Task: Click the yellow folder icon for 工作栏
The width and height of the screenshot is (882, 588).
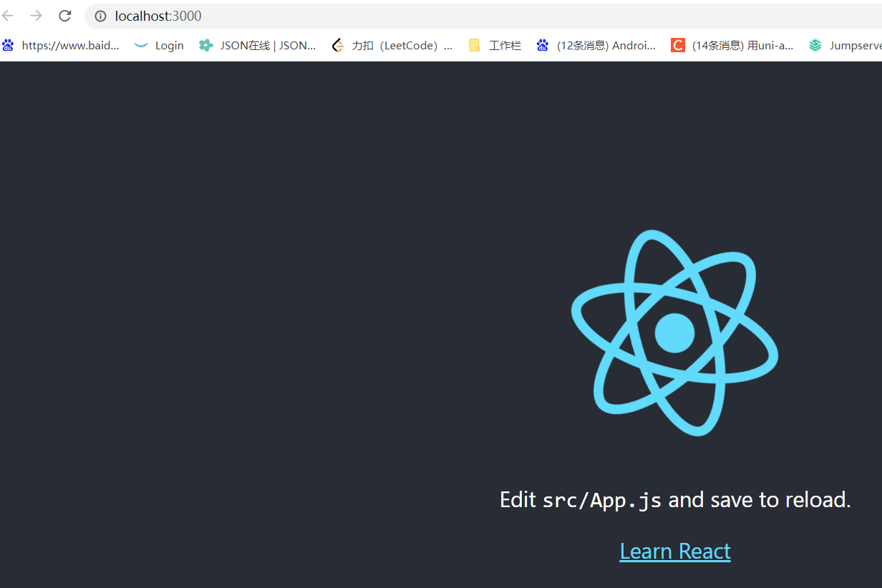Action: click(x=474, y=45)
